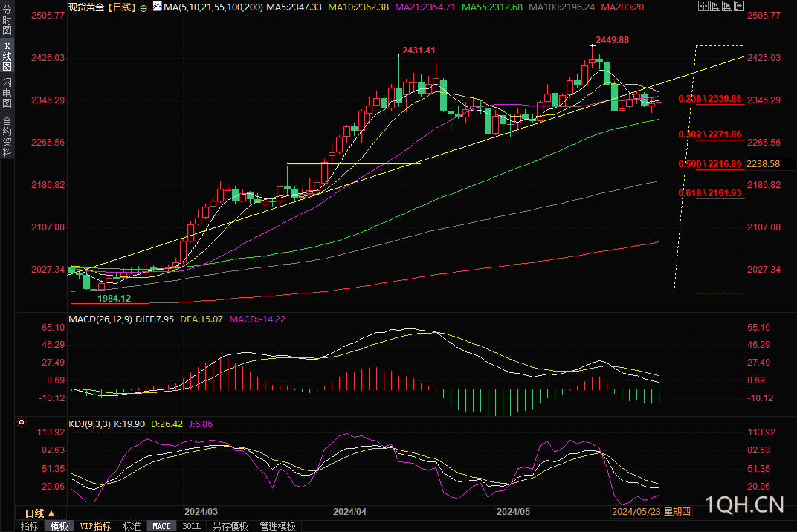
Task: Open the VIP指标 tab
Action: [x=96, y=526]
